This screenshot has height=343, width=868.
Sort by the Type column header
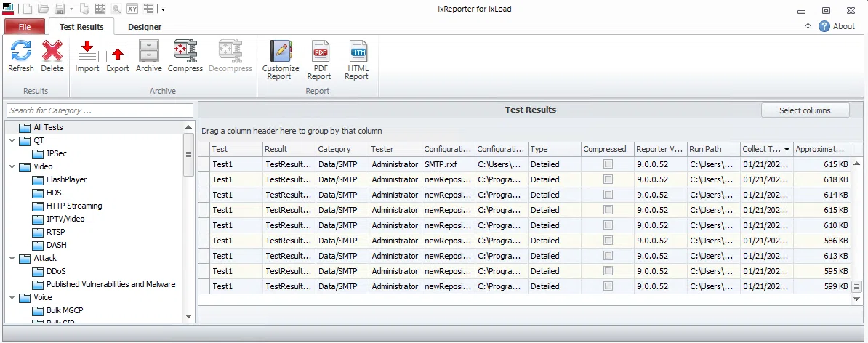(x=555, y=149)
